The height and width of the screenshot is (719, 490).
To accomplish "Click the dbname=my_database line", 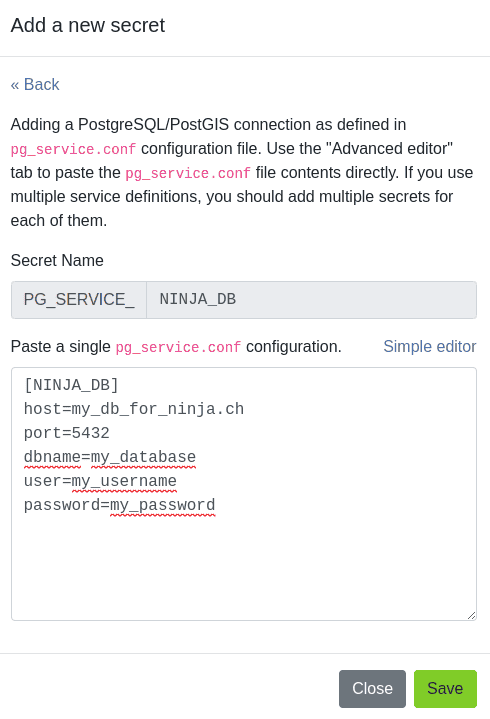I will [110, 457].
